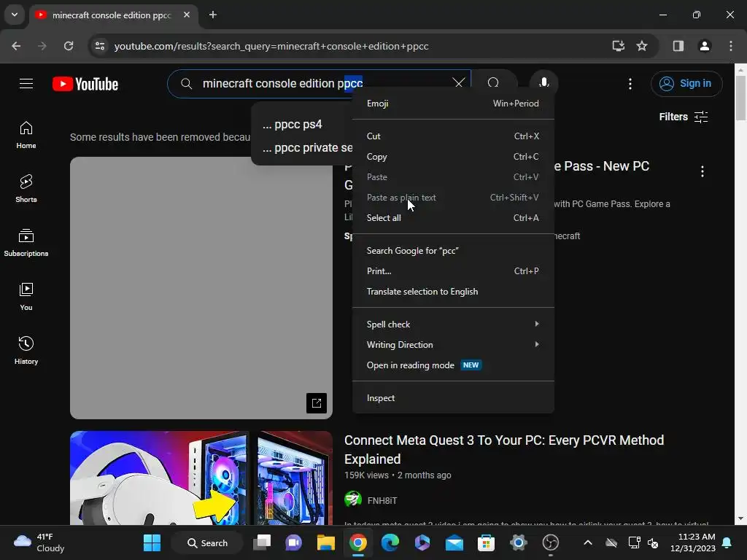Pick the "ppcc ps4" search suggestion
This screenshot has width=747, height=560.
click(303, 125)
